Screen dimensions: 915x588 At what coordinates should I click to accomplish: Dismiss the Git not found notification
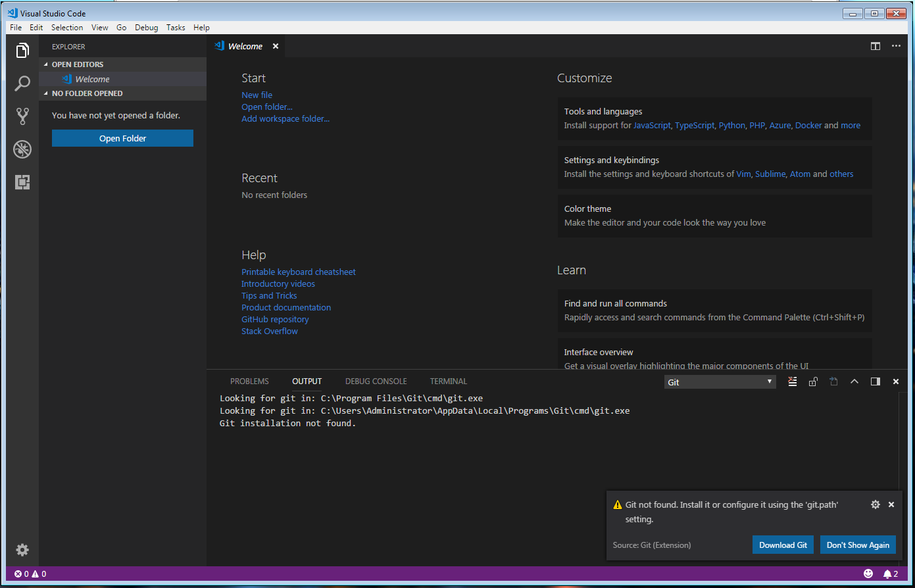click(891, 504)
